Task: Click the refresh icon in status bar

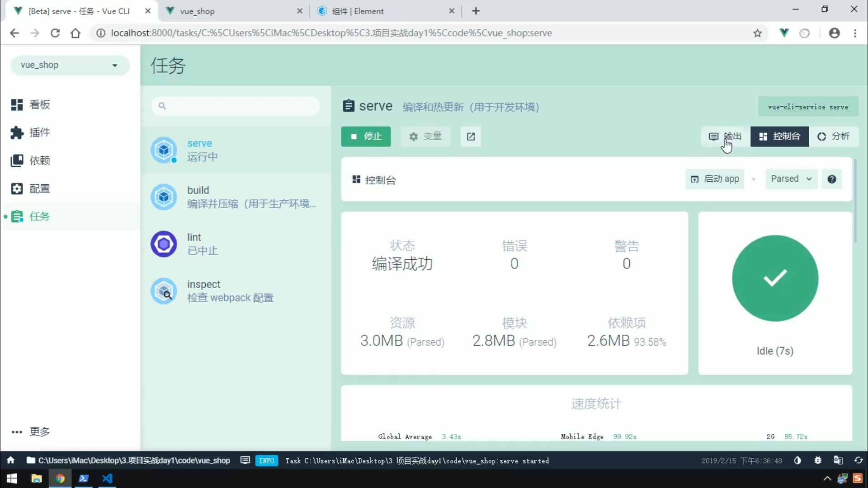Action: 859,460
